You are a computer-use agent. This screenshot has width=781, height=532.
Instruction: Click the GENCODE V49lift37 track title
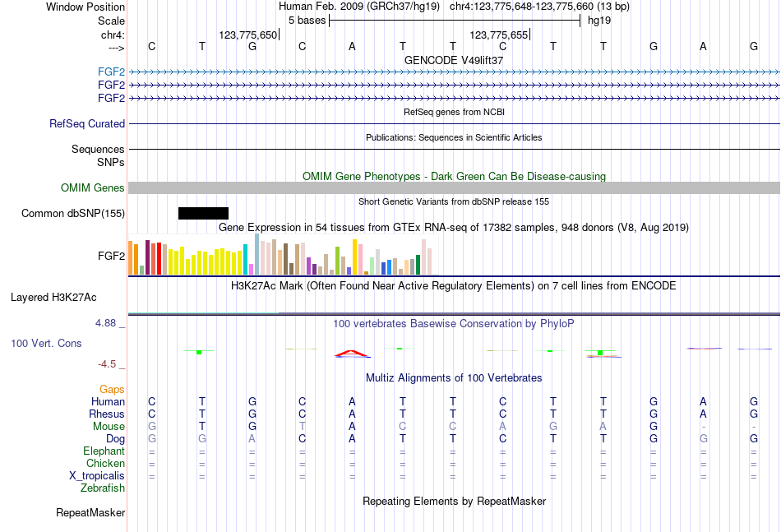[454, 60]
